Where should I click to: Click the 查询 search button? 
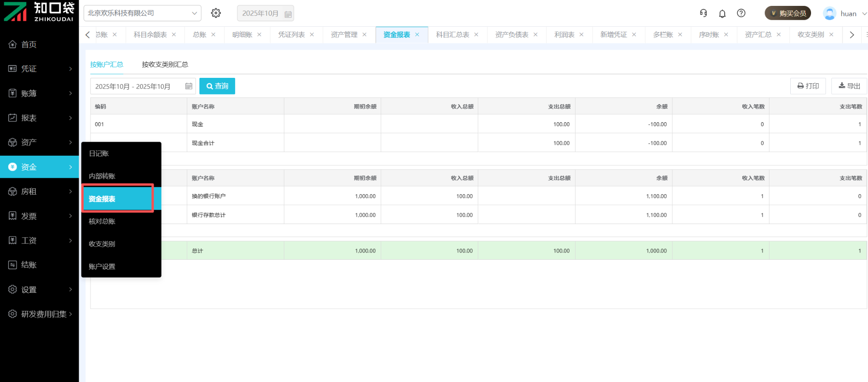217,86
